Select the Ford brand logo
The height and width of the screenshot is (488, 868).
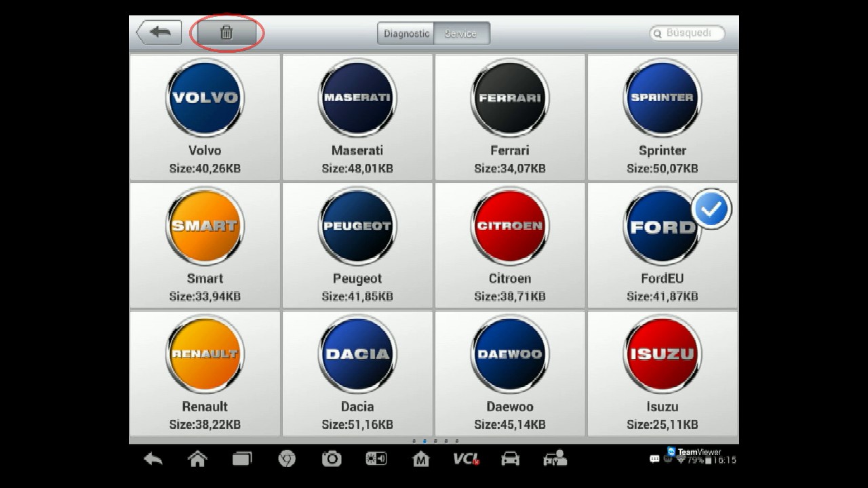[663, 226]
